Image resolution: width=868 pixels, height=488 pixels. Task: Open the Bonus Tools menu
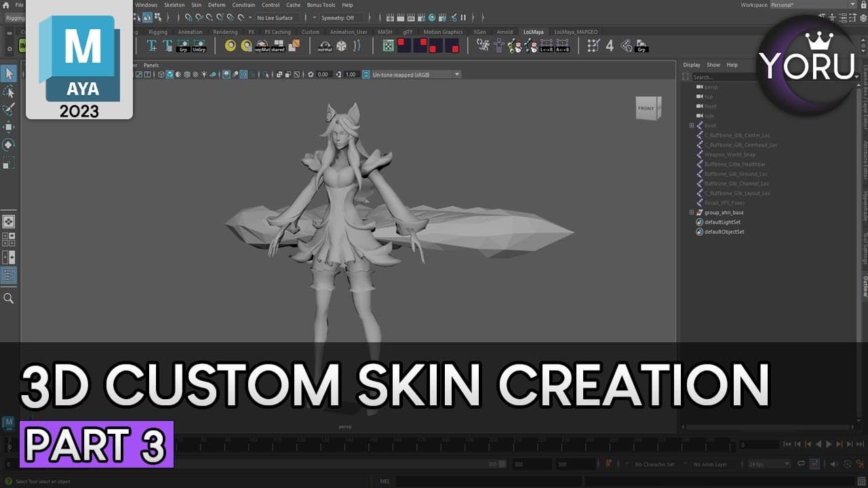point(321,5)
